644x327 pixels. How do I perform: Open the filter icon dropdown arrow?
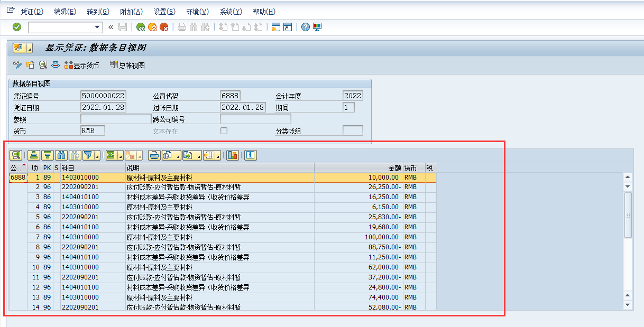pyautogui.click(x=97, y=156)
